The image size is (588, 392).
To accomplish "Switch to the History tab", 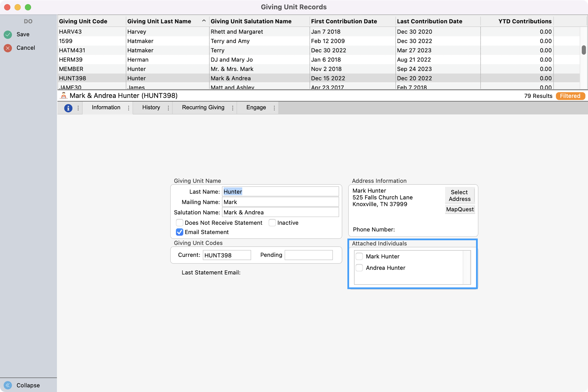I will coord(151,107).
